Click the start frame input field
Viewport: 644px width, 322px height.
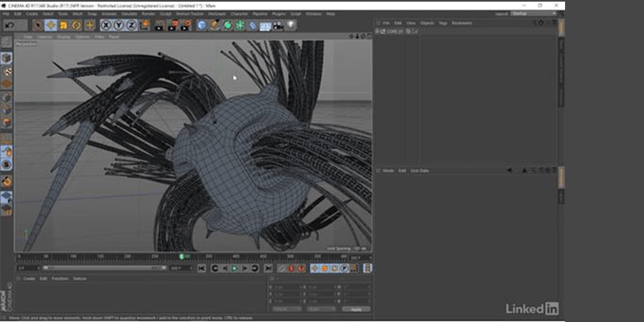coord(24,268)
